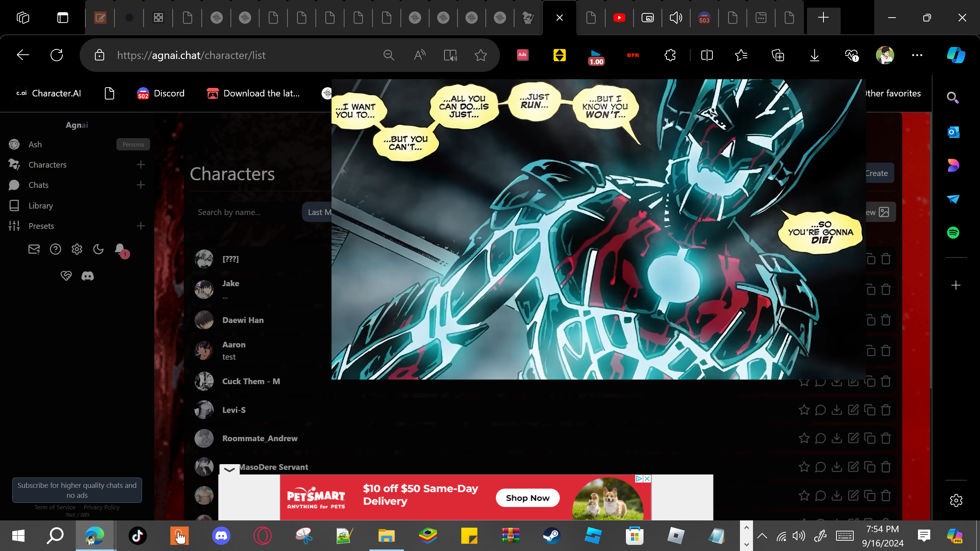
Task: Click the Search by name field
Action: point(245,212)
